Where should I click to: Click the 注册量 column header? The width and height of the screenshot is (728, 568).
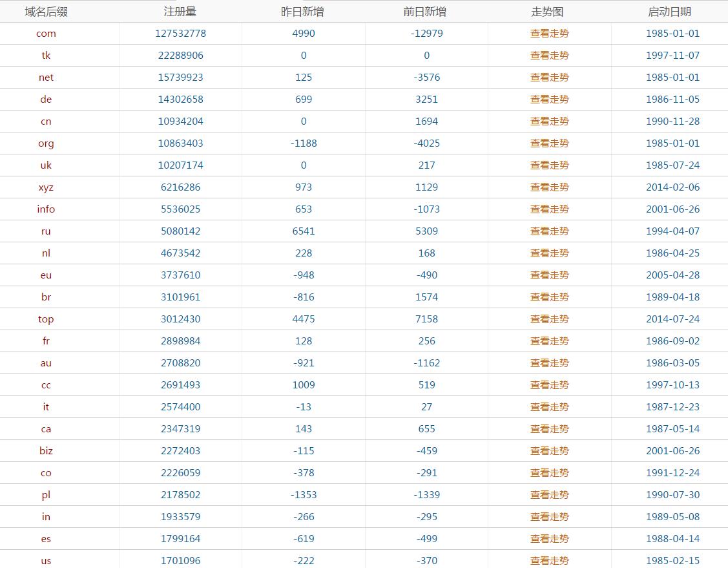point(180,12)
